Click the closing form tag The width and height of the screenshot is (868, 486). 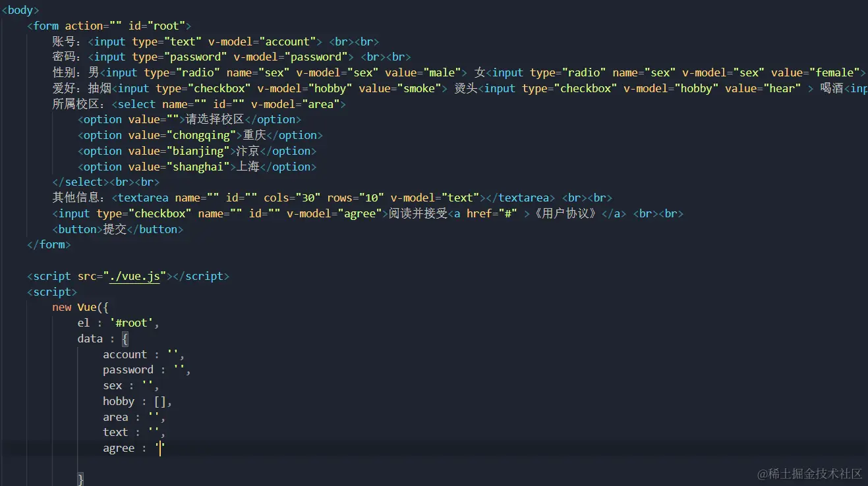(49, 245)
